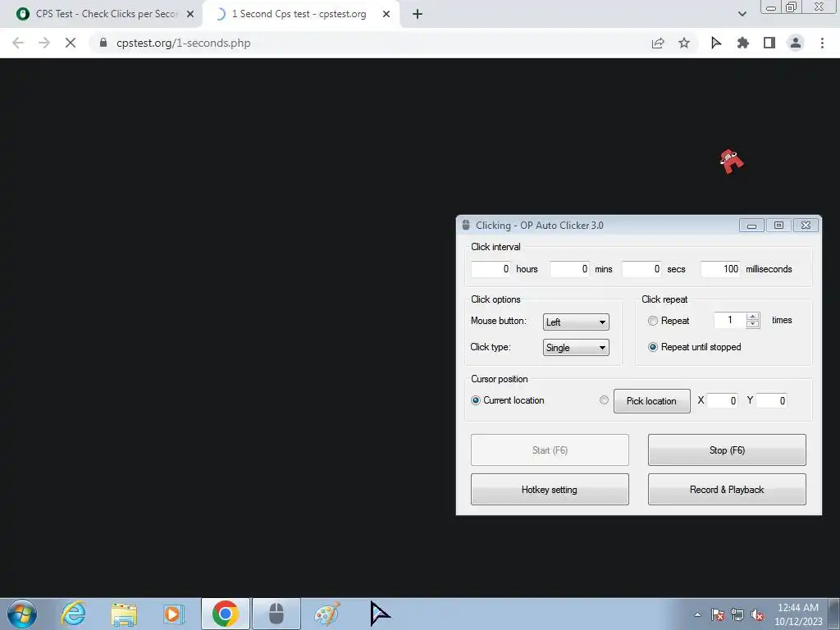The width and height of the screenshot is (840, 630).
Task: Open Record & Playback
Action: pyautogui.click(x=727, y=489)
